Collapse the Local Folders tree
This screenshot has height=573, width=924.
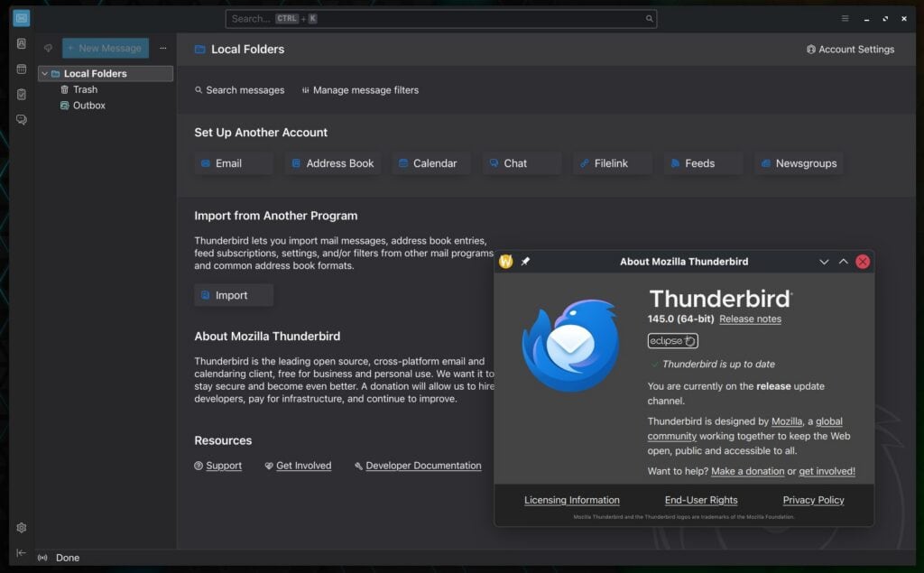tap(43, 73)
